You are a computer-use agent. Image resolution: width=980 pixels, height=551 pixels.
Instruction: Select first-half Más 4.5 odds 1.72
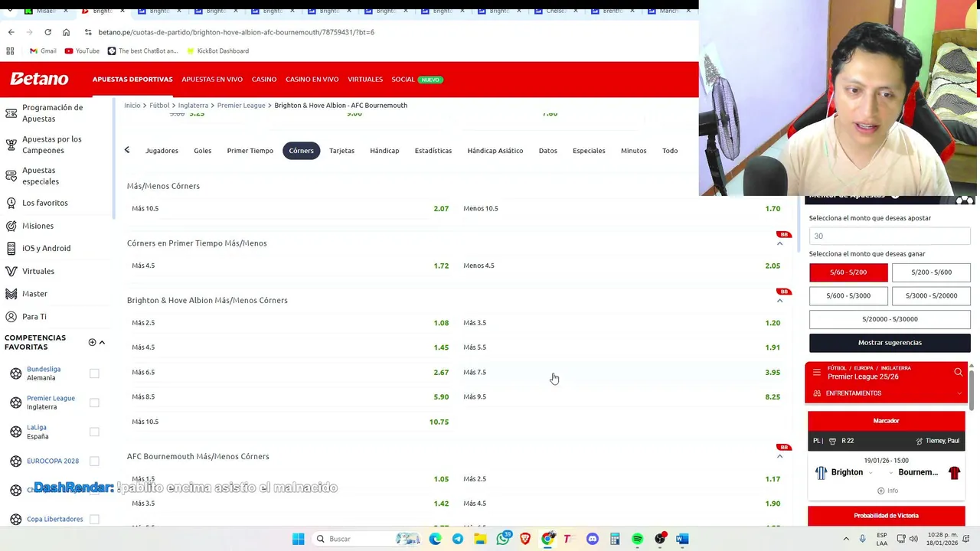tap(290, 266)
